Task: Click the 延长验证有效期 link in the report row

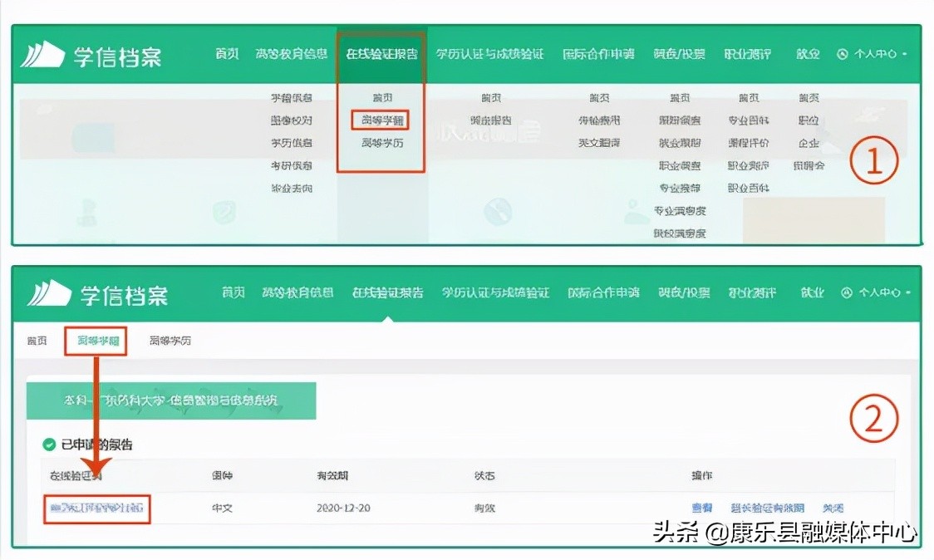Action: [x=767, y=508]
